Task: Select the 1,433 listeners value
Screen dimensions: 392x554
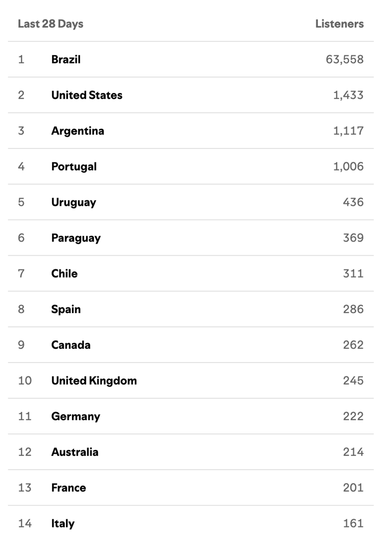Action: click(348, 95)
